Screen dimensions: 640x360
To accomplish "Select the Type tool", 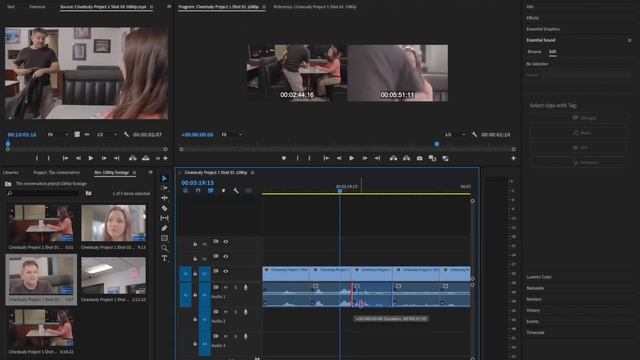I will (164, 258).
